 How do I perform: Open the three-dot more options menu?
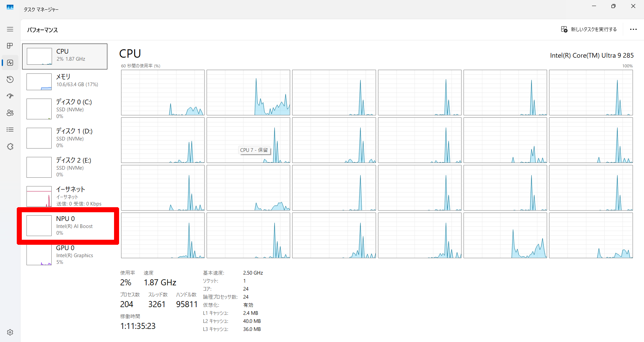tap(633, 30)
